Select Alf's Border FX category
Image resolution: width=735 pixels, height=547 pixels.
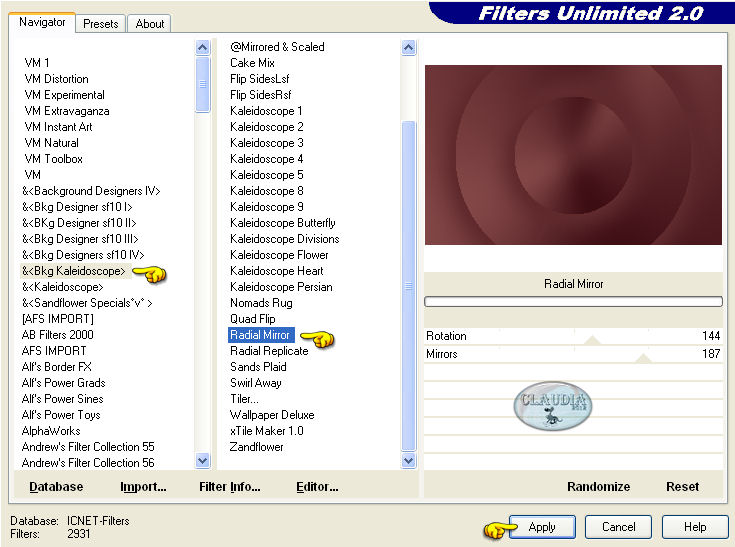click(57, 367)
